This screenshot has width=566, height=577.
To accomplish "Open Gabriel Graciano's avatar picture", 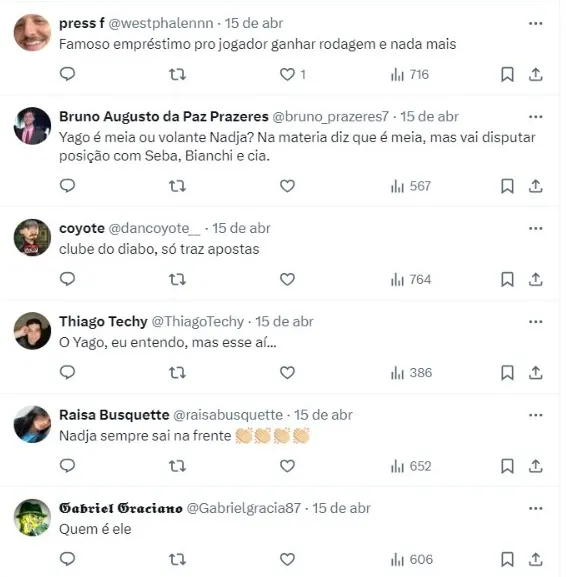I will click(x=32, y=517).
